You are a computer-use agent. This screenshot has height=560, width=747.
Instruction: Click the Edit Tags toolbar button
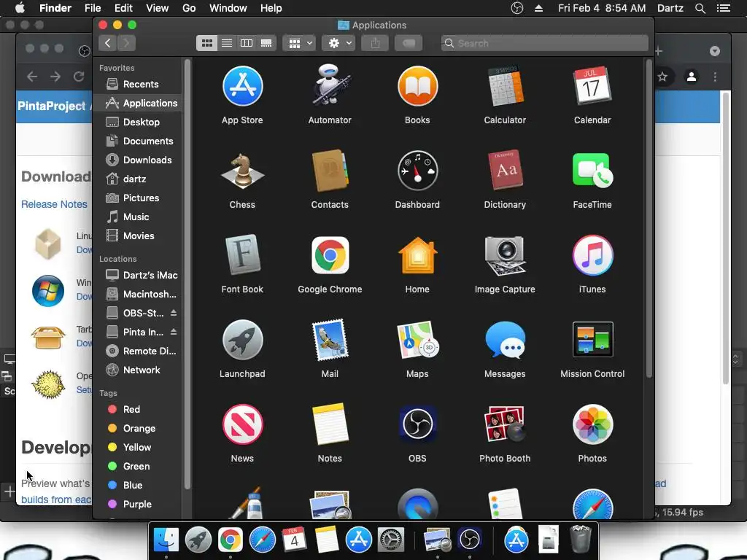click(409, 43)
